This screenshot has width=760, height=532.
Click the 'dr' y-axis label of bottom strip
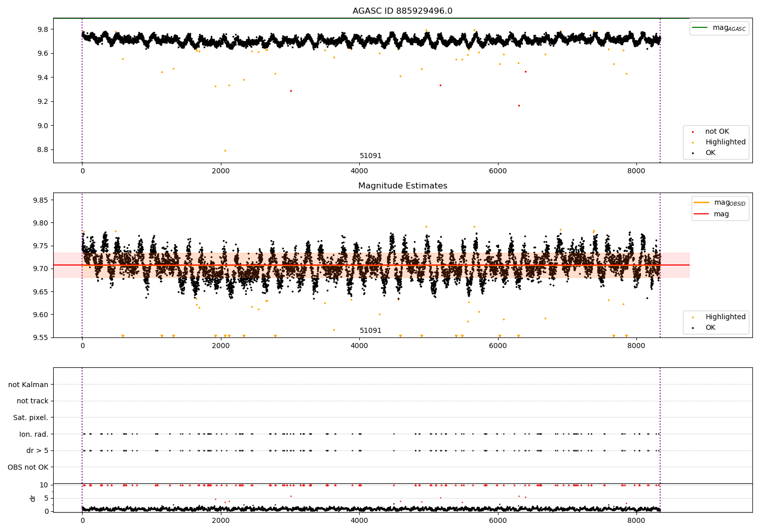(33, 498)
